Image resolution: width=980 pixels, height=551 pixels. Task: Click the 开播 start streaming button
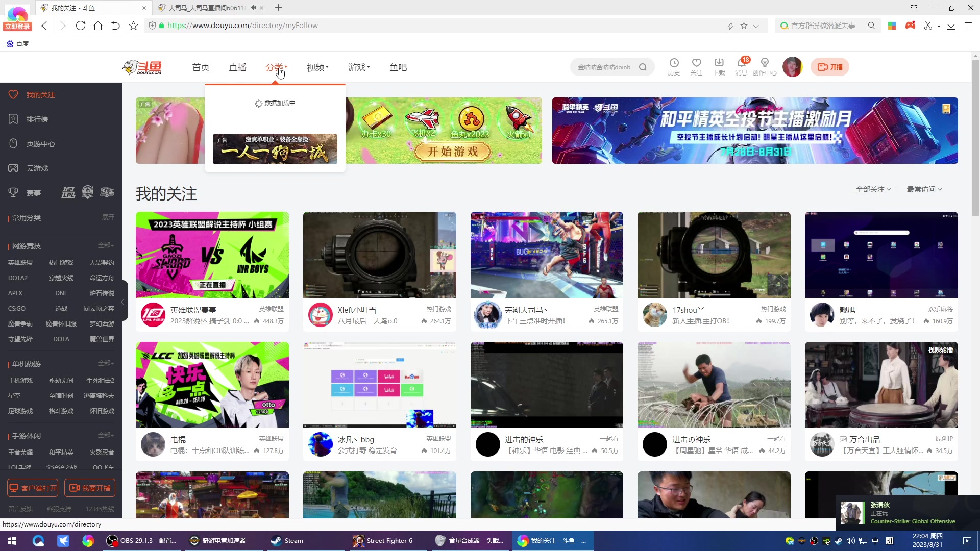pos(830,67)
